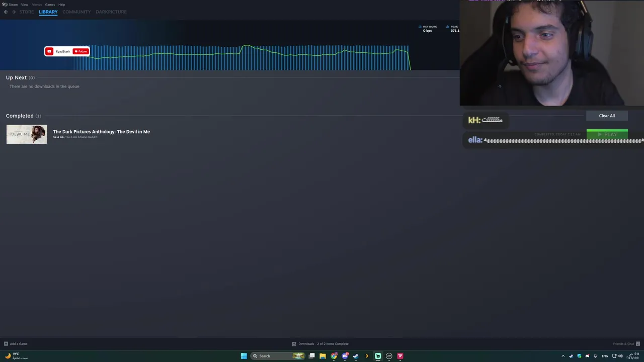Open the Friends menu
Screen dimensions: 644x362
tap(37, 5)
